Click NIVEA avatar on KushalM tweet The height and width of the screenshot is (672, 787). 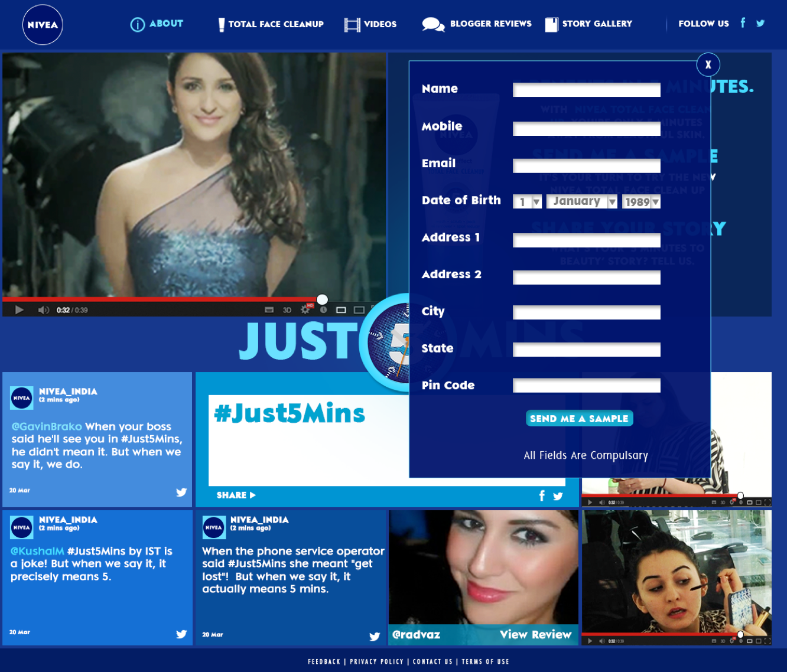pyautogui.click(x=22, y=527)
